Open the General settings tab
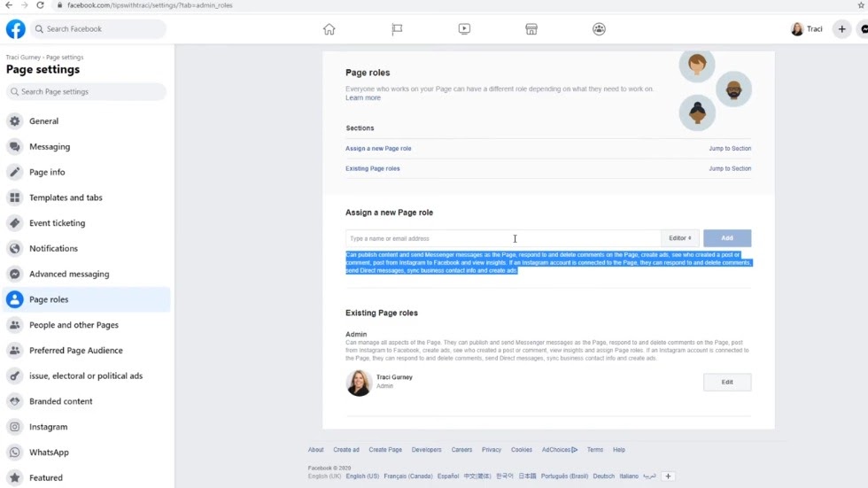 pyautogui.click(x=87, y=121)
